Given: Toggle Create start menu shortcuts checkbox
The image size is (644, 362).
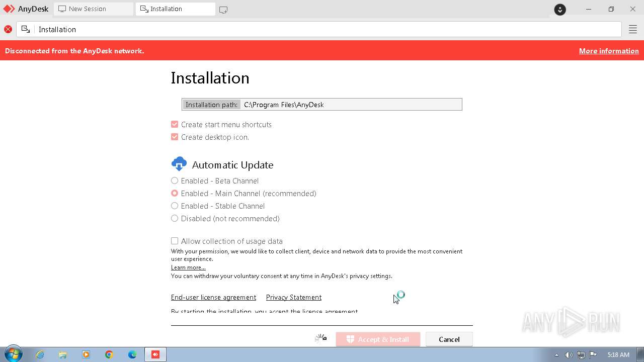Looking at the screenshot, I should 175,124.
